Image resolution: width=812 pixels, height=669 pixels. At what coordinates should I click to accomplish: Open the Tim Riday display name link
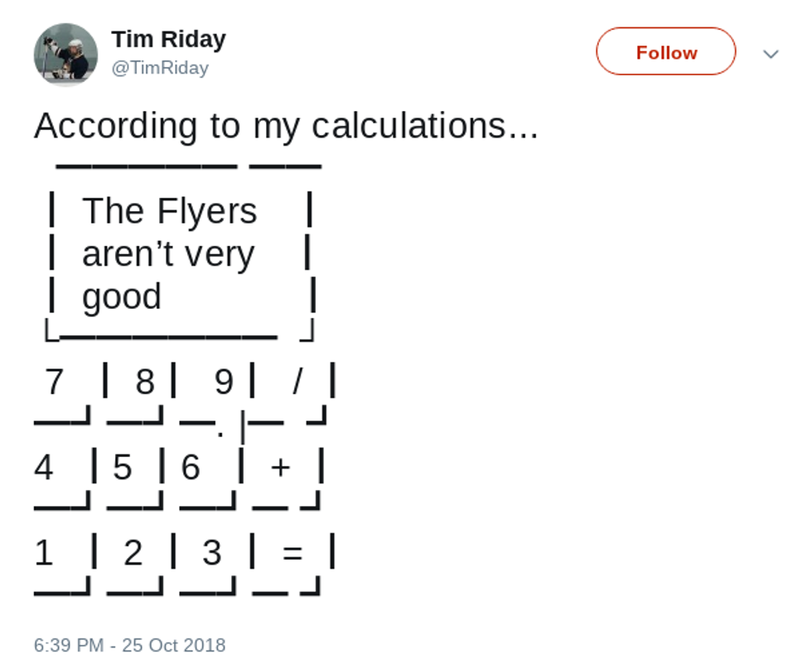[x=168, y=39]
